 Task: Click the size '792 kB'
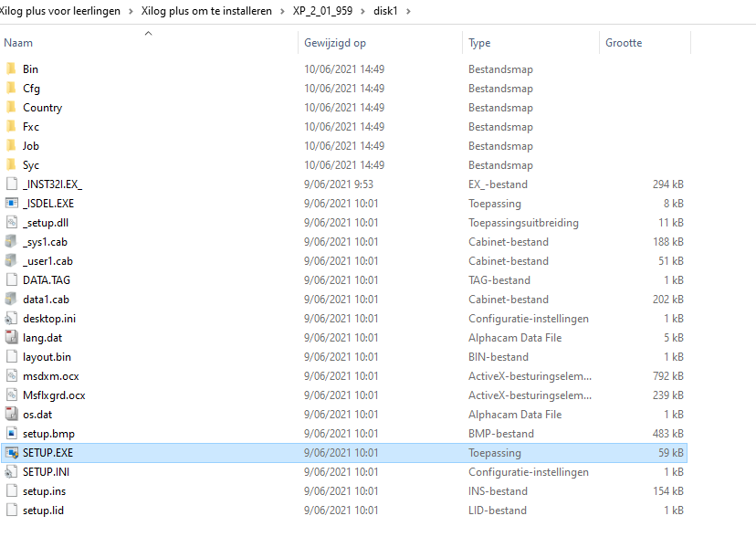pos(667,375)
